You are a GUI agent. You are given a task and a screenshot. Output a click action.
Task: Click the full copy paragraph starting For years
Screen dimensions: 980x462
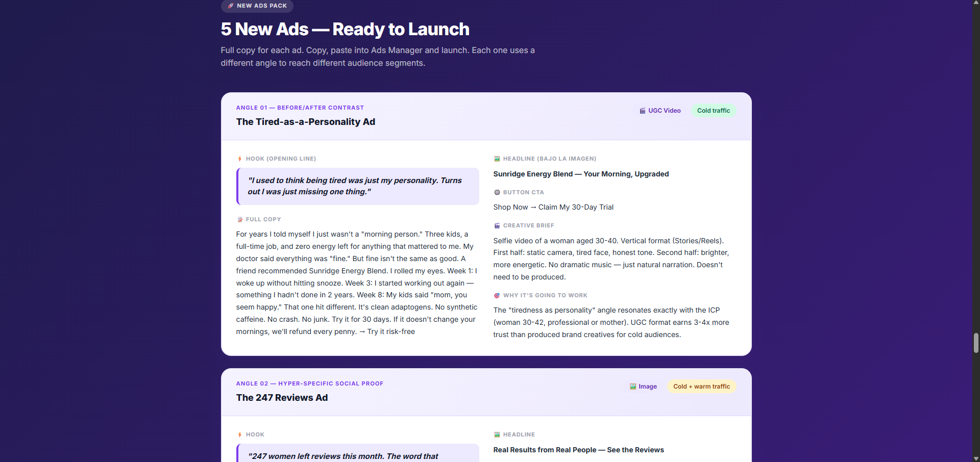tap(357, 283)
